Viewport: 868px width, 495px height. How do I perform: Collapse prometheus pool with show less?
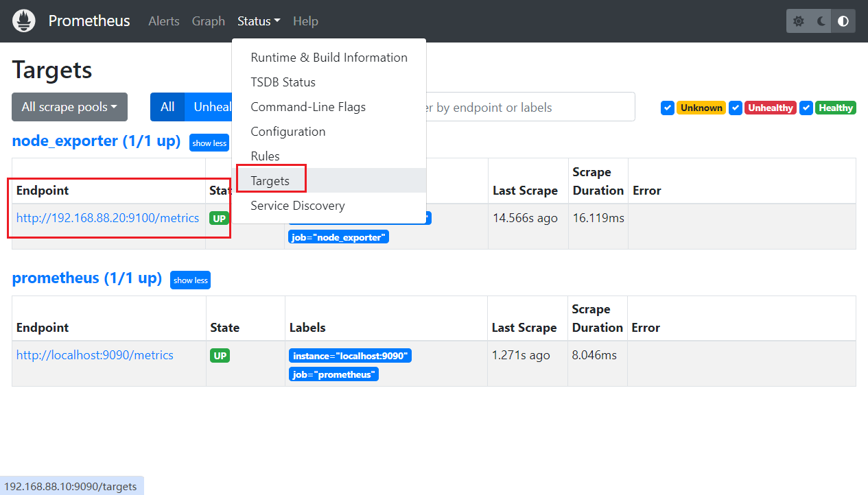[190, 280]
